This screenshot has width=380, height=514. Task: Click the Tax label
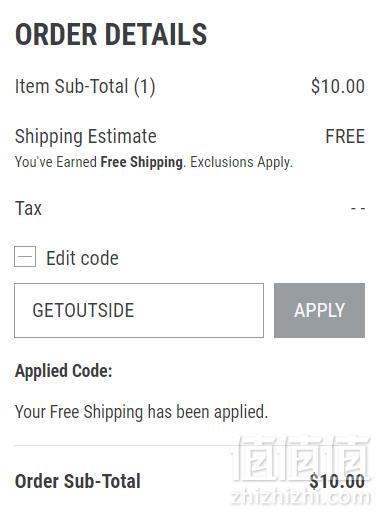point(28,208)
